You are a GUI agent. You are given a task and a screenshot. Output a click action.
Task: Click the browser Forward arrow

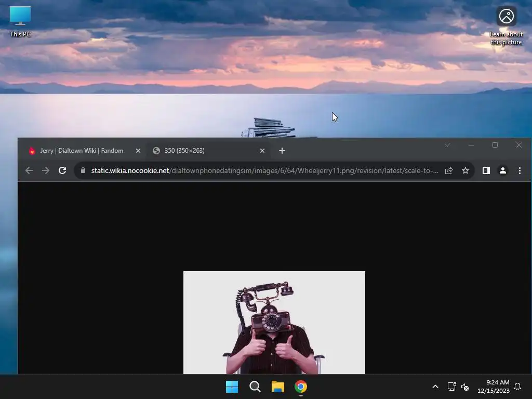(46, 170)
